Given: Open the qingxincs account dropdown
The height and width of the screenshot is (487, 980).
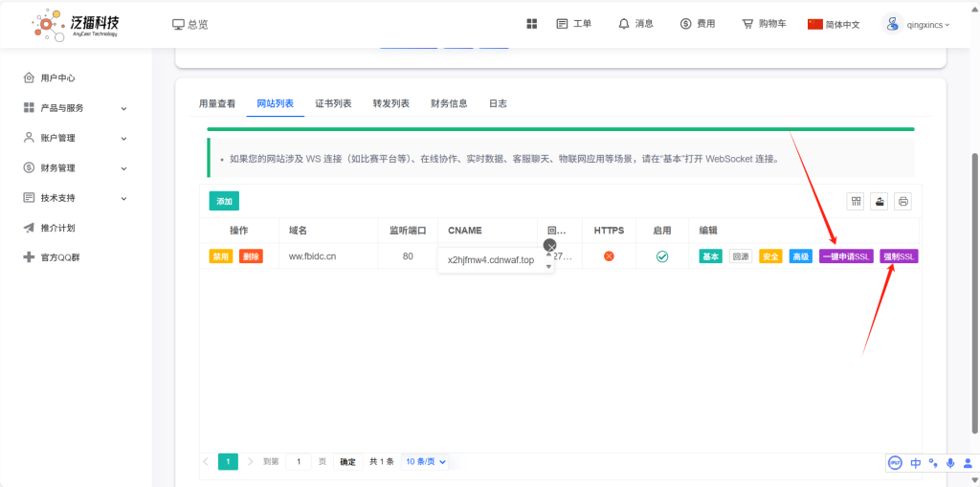Looking at the screenshot, I should pyautogui.click(x=928, y=25).
